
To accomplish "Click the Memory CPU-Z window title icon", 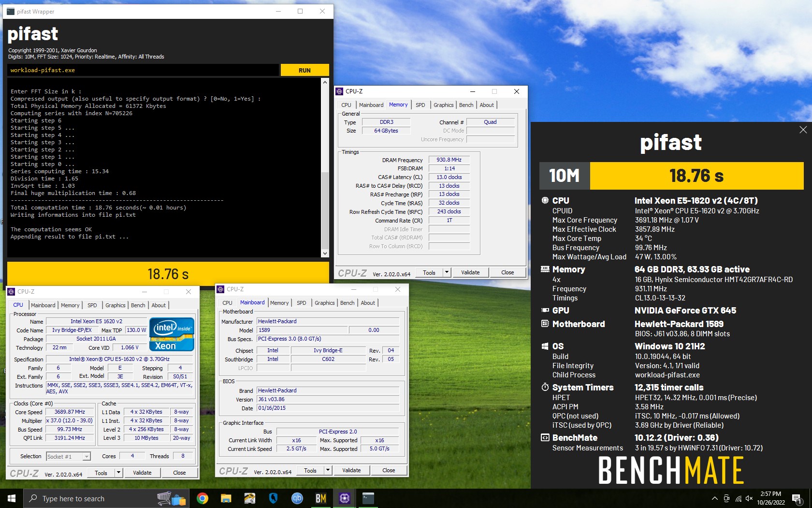I will point(339,91).
